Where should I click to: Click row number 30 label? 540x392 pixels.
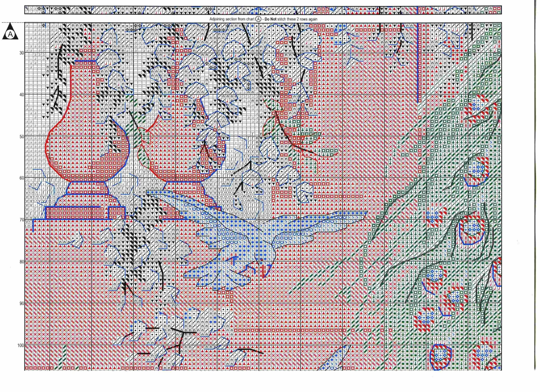point(22,53)
